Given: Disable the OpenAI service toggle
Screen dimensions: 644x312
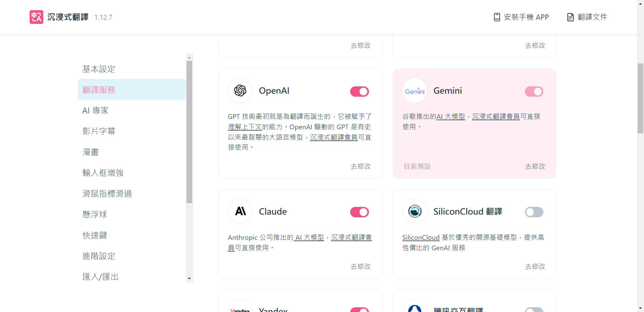Looking at the screenshot, I should [360, 91].
